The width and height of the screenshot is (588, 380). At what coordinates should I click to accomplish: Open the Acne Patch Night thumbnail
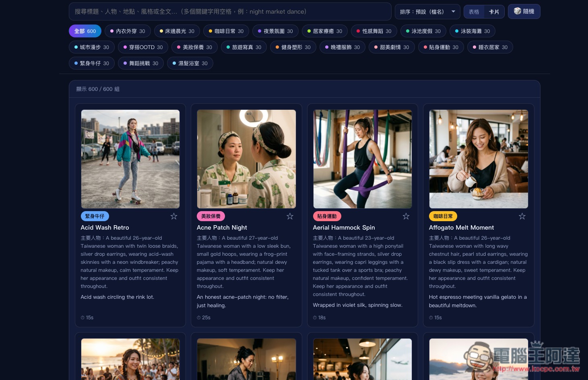[x=246, y=159]
